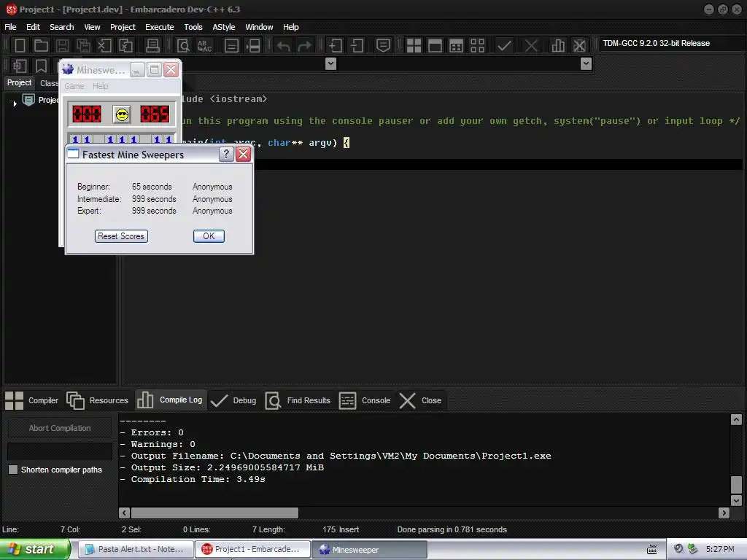The width and height of the screenshot is (747, 560).
Task: Click the smiley face in Minesweeper
Action: pos(122,114)
